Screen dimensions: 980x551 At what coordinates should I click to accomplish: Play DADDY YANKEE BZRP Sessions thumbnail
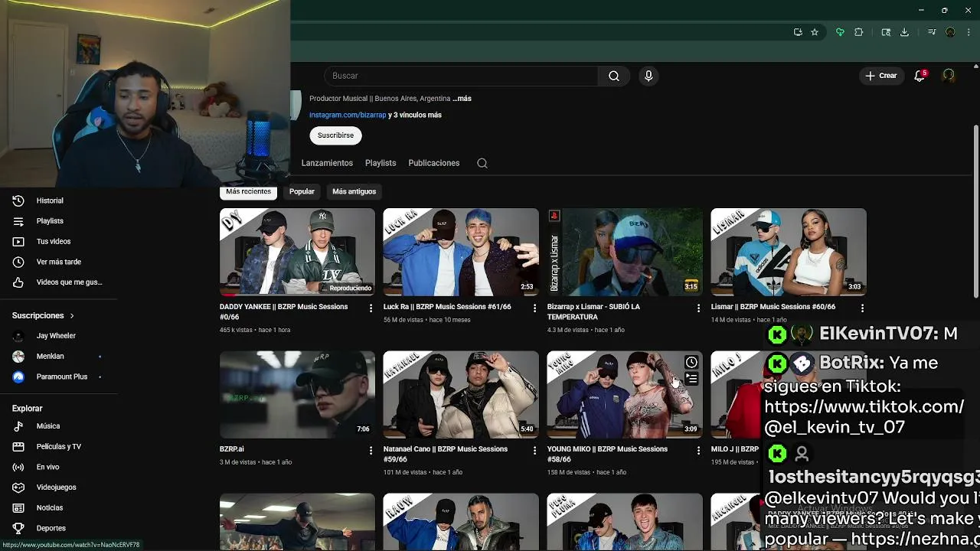[x=297, y=252]
